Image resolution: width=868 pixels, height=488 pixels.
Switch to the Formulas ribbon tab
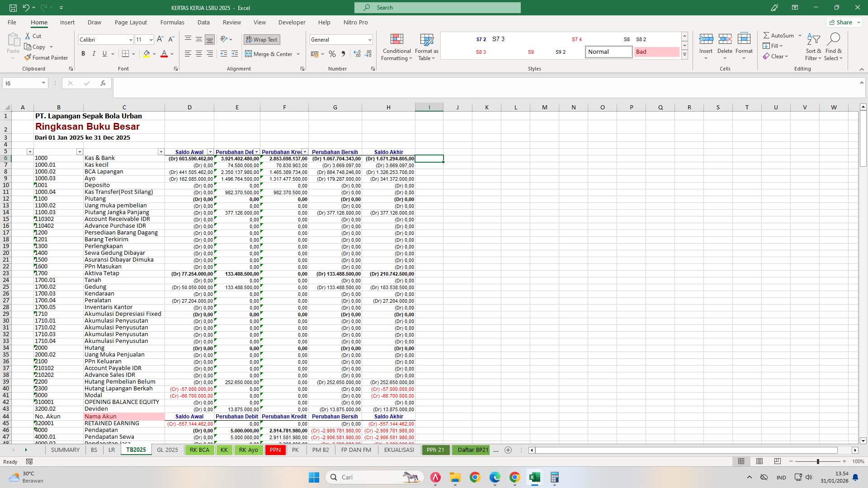(x=172, y=22)
